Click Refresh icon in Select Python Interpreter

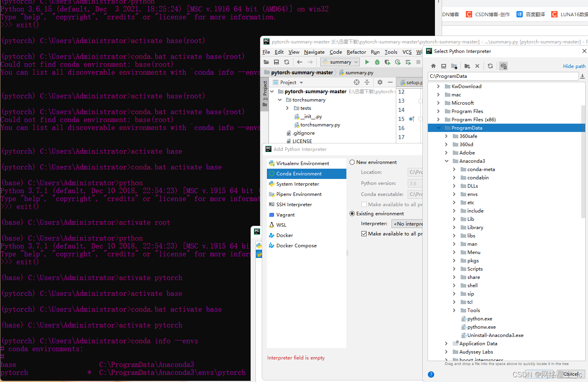coord(490,66)
